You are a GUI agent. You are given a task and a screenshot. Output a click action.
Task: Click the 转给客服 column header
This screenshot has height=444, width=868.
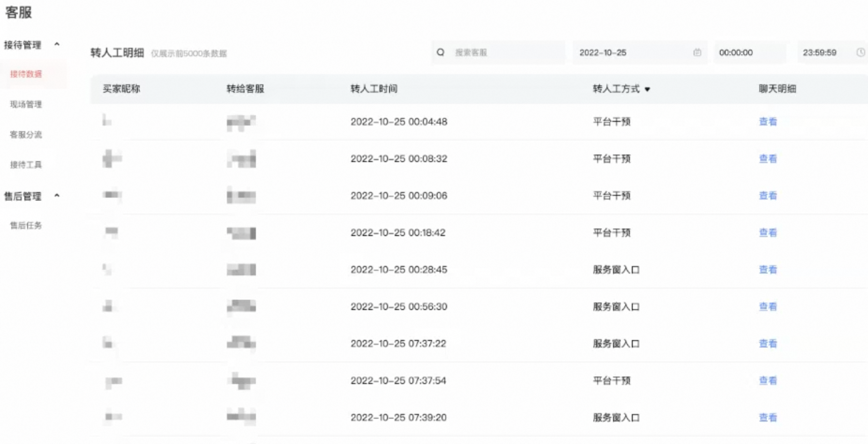click(x=245, y=89)
